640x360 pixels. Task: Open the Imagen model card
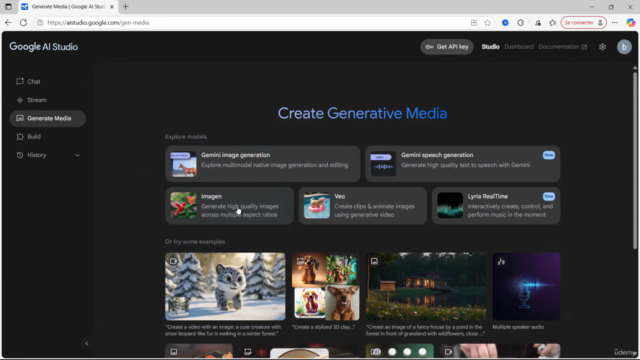[x=229, y=205]
